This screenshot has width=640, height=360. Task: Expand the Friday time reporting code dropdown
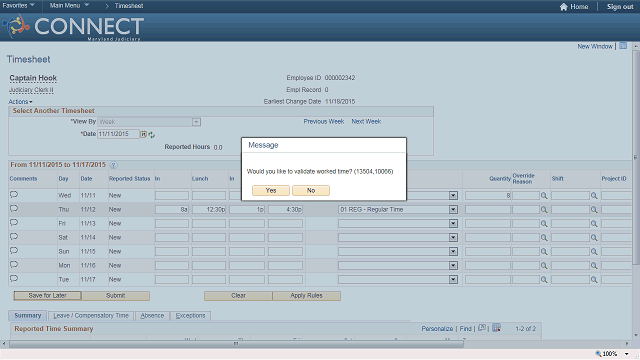(x=453, y=224)
